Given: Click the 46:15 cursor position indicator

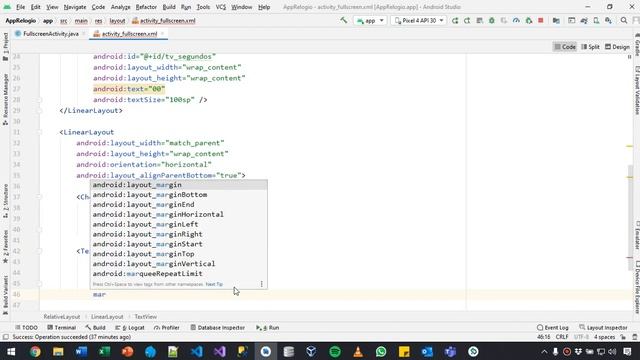Looking at the screenshot, I should tap(544, 337).
